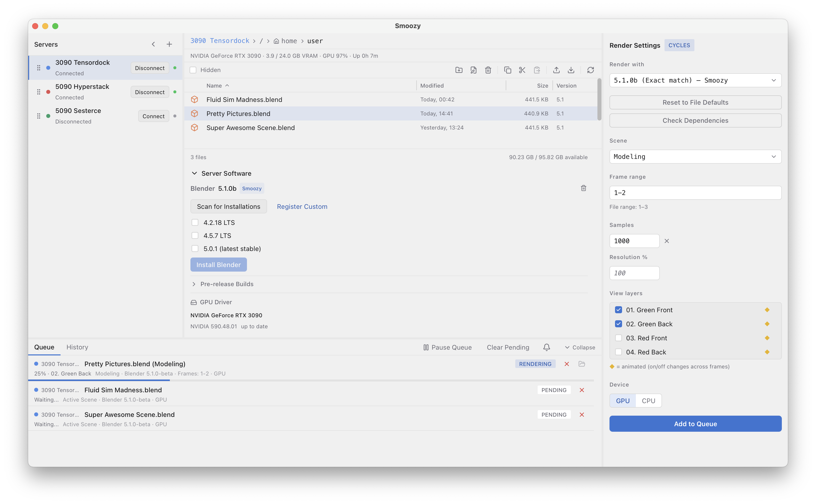Viewport: 816px width, 504px height.
Task: Disconnect the 5090 Hyperstack server
Action: [150, 92]
